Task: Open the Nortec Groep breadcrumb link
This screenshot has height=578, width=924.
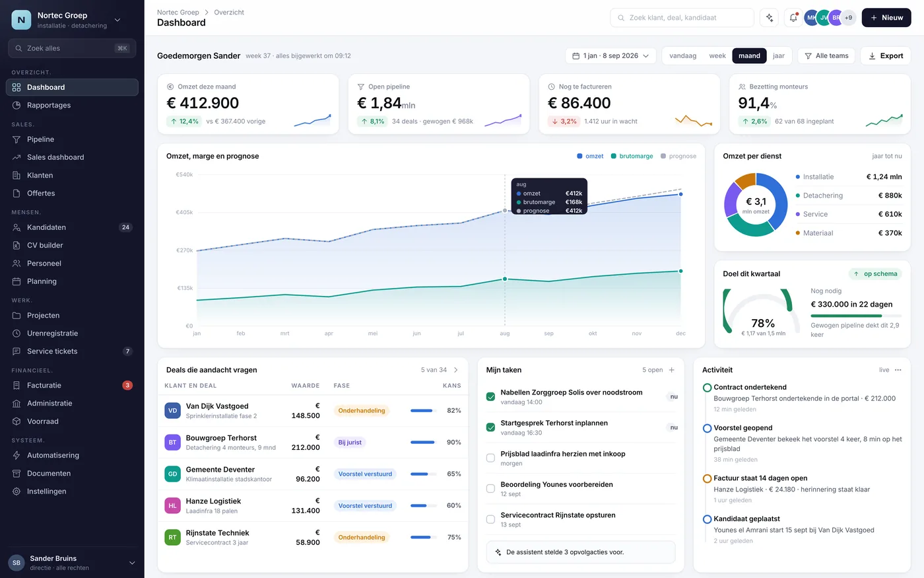Action: 178,13
